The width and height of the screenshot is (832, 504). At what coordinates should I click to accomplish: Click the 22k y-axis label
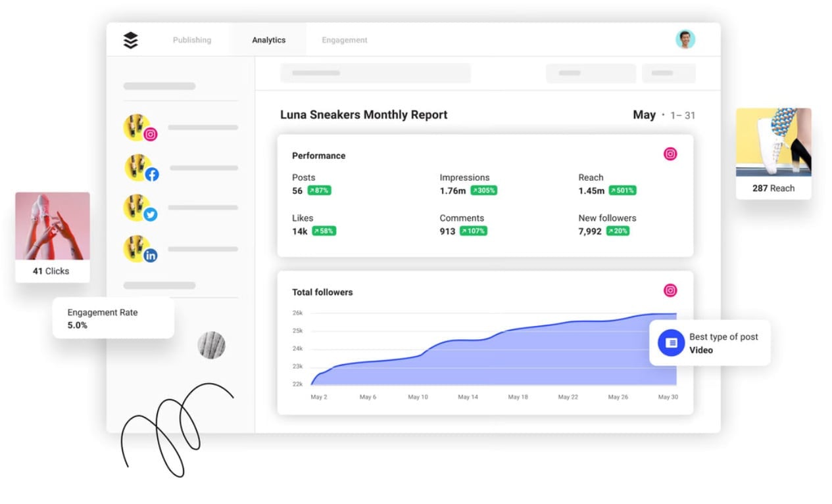(x=297, y=384)
